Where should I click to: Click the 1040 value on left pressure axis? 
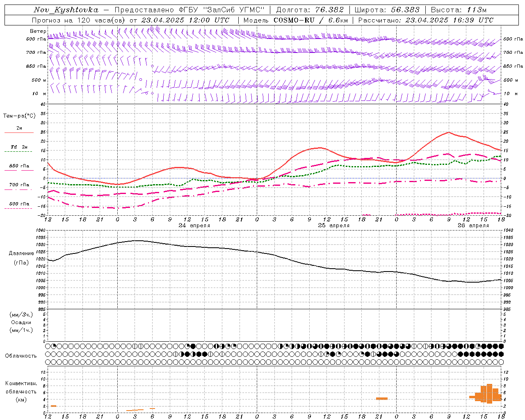pos(41,231)
